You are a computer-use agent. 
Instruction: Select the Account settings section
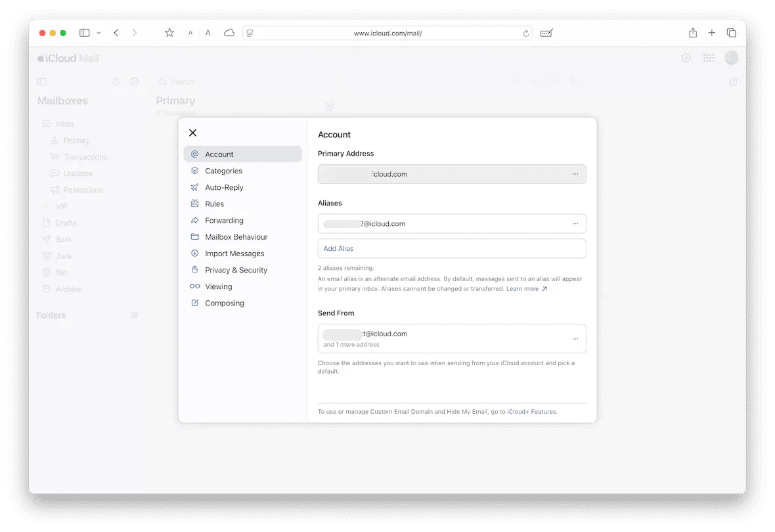243,154
